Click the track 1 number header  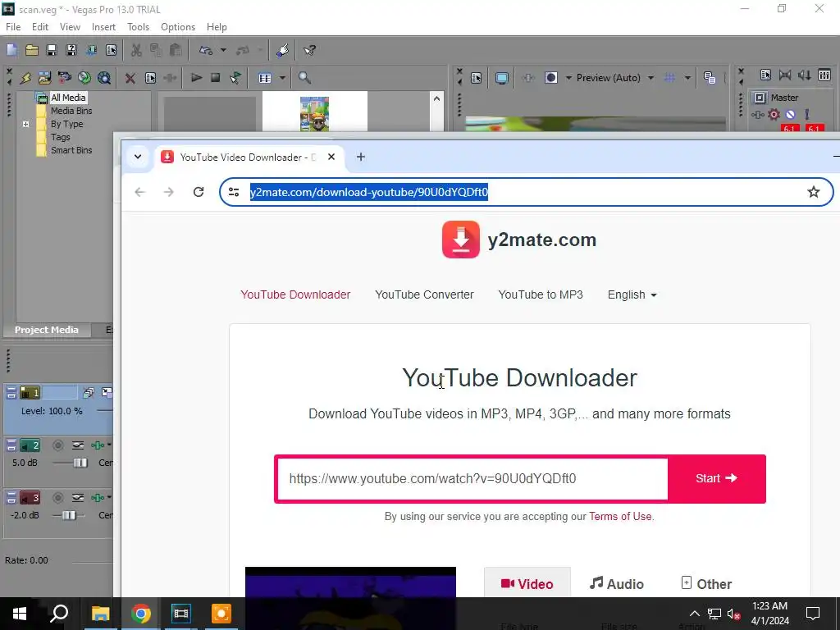click(x=30, y=393)
